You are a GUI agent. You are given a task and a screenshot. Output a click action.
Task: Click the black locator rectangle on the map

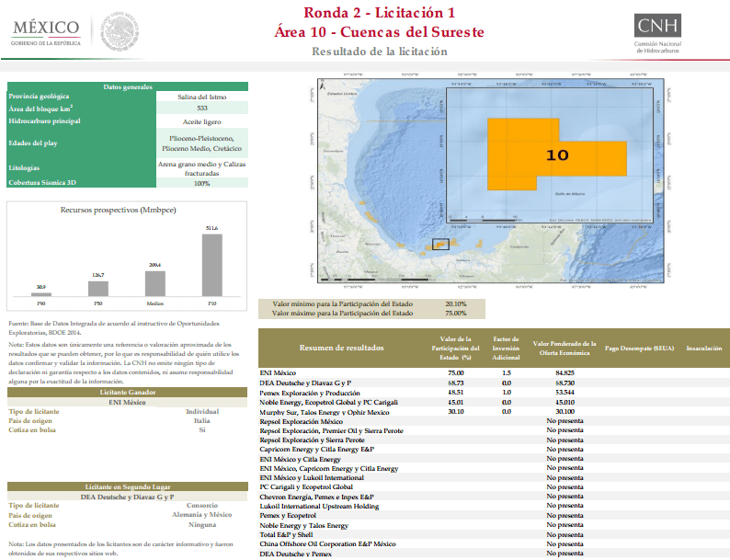point(440,245)
